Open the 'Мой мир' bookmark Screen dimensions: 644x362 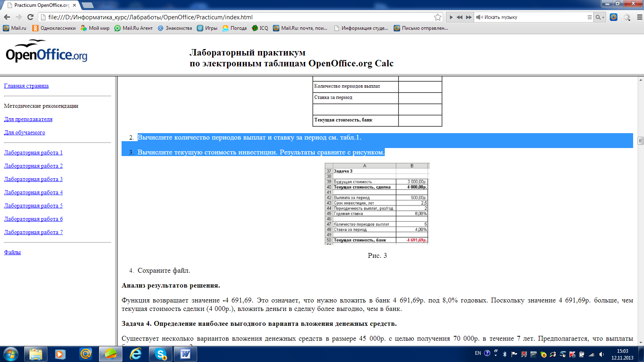pos(95,28)
